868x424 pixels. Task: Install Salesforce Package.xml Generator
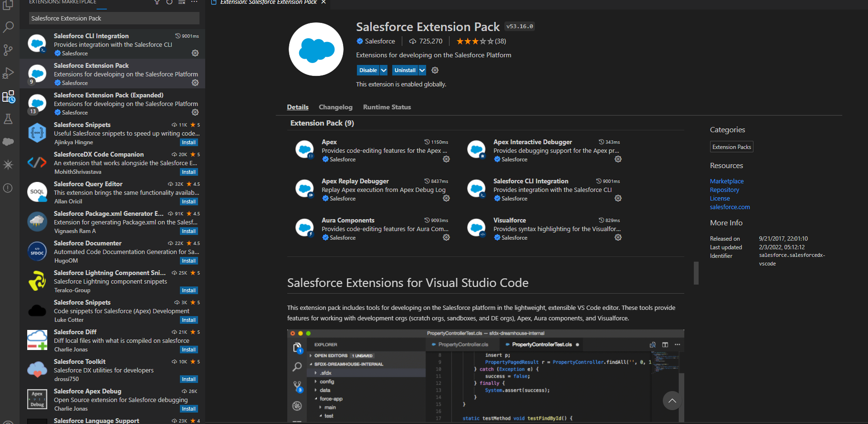[189, 231]
